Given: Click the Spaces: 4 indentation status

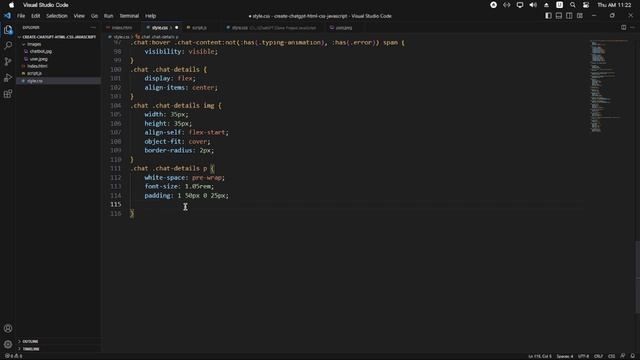Looking at the screenshot, I should [x=565, y=356].
